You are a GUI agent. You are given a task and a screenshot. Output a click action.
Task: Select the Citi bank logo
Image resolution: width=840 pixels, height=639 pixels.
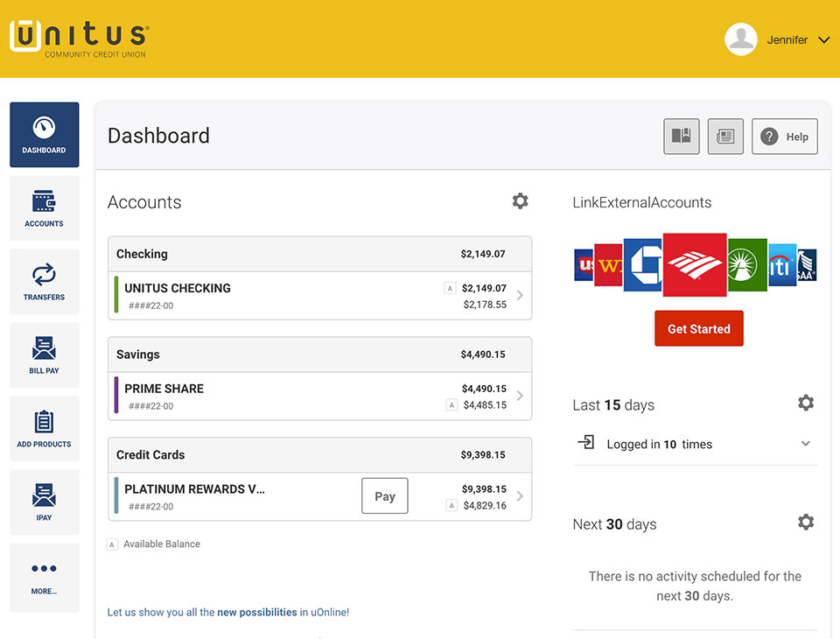pos(782,265)
